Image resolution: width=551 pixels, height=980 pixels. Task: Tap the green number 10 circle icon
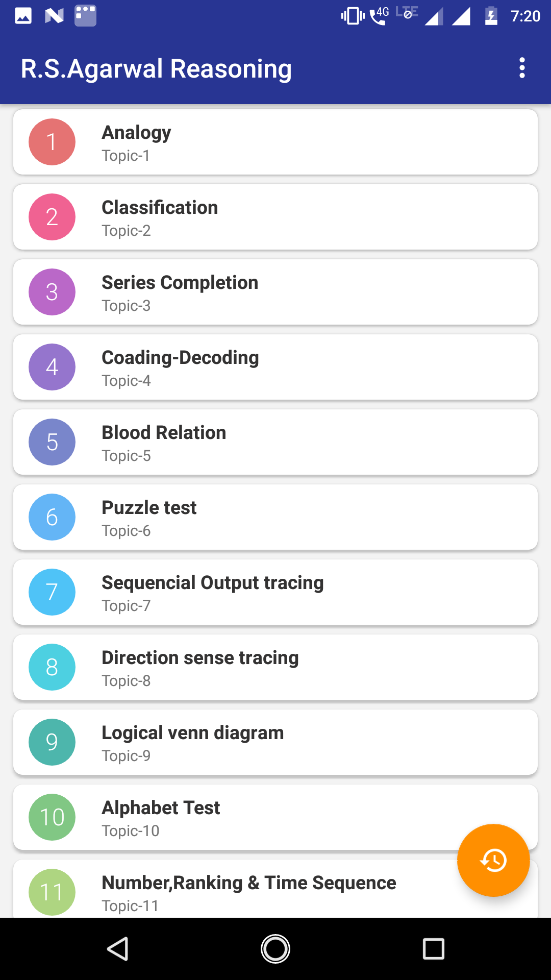point(52,817)
